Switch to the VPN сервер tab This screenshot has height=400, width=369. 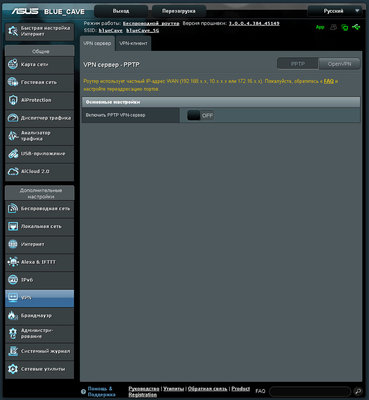pyautogui.click(x=97, y=43)
